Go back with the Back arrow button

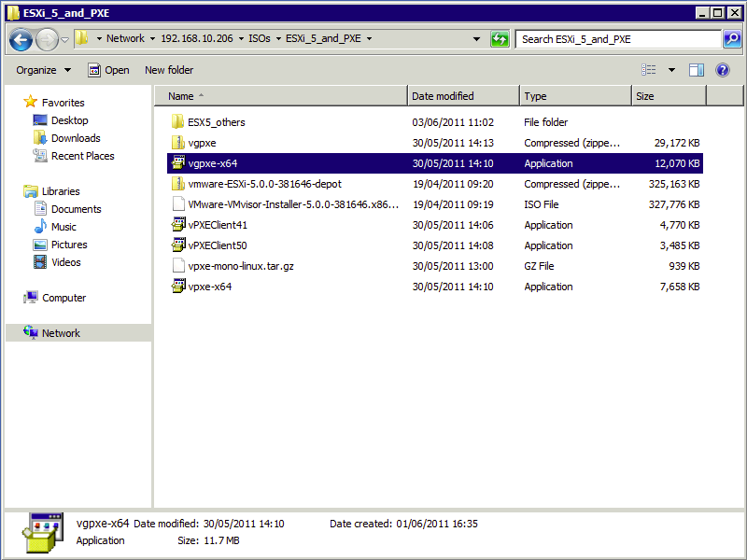21,39
